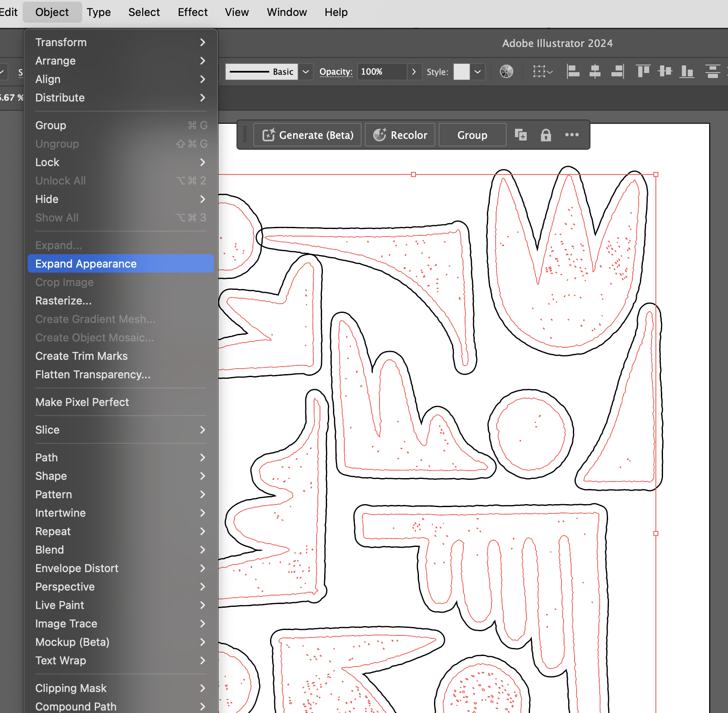Image resolution: width=728 pixels, height=713 pixels.
Task: Open the Object menu
Action: click(x=52, y=12)
